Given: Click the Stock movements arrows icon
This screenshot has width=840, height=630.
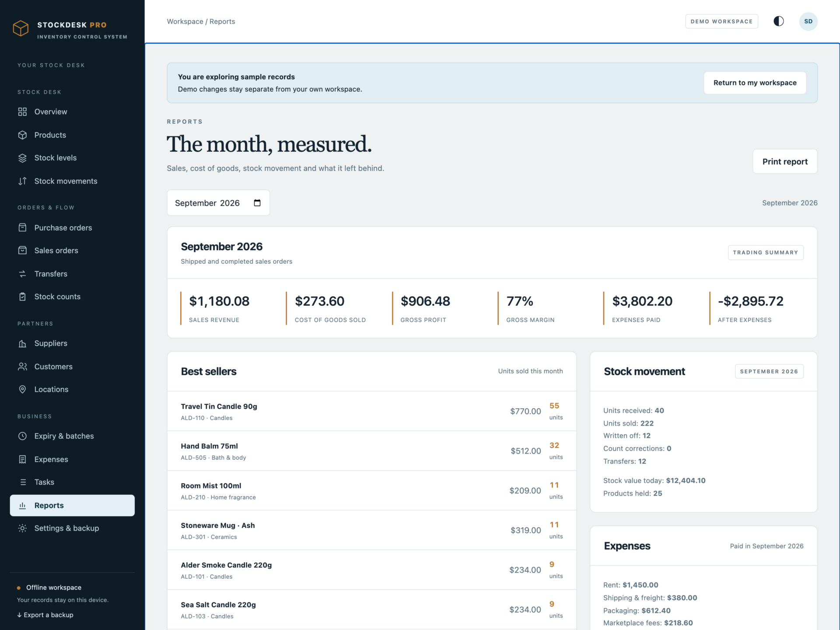Looking at the screenshot, I should pos(22,181).
